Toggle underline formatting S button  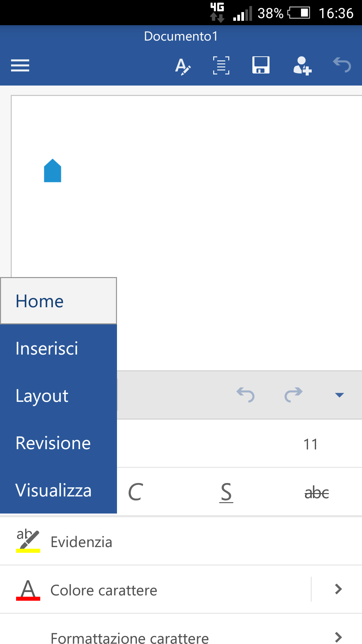tap(226, 492)
